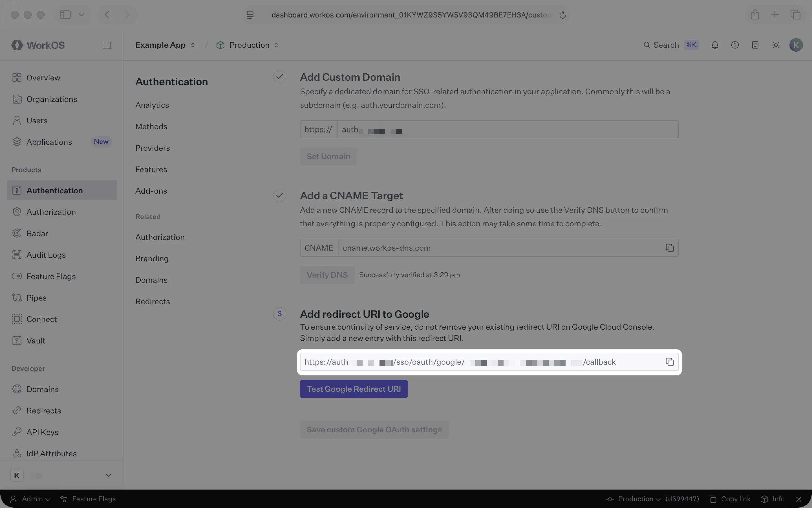Go back in browser history
The width and height of the screenshot is (812, 508).
coord(107,14)
